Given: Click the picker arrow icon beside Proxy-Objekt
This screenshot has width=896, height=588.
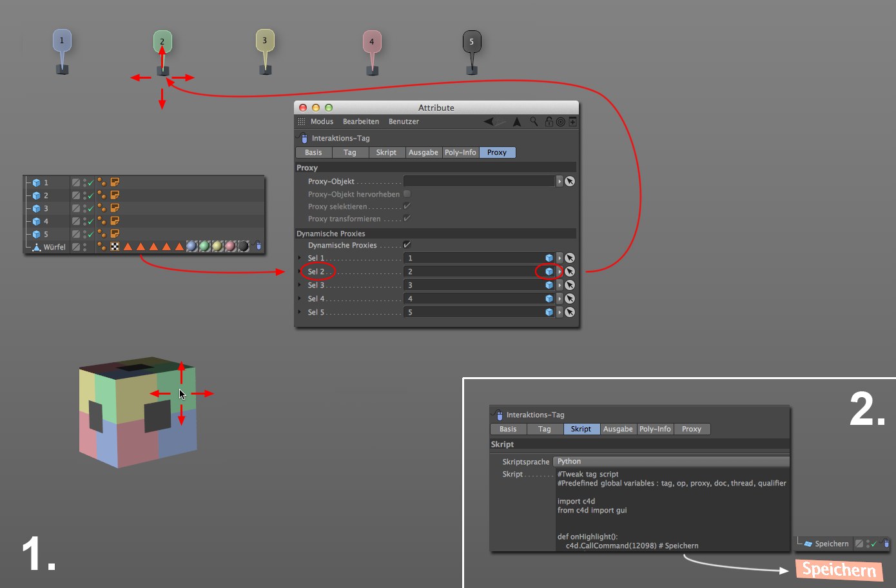Looking at the screenshot, I should click(x=570, y=181).
